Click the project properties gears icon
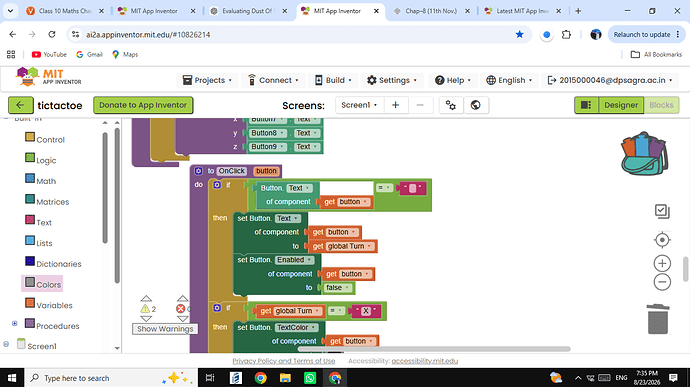 pyautogui.click(x=451, y=105)
